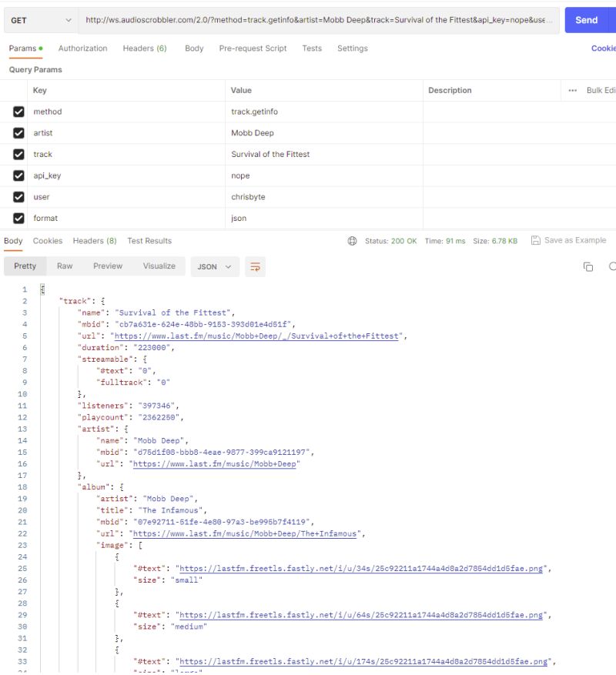The image size is (616, 675).
Task: Open Cookies manager in the top right
Action: tap(604, 48)
